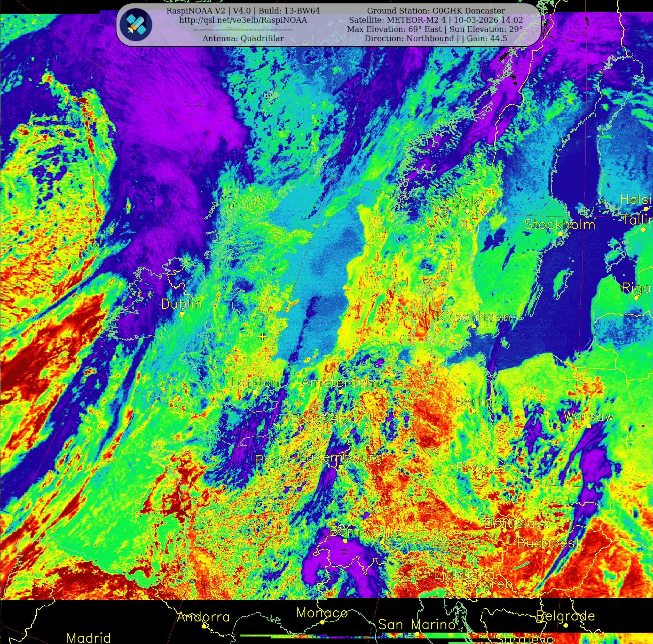Click the Antenna Quadrifilar text
This screenshot has height=644, width=653.
pos(243,39)
